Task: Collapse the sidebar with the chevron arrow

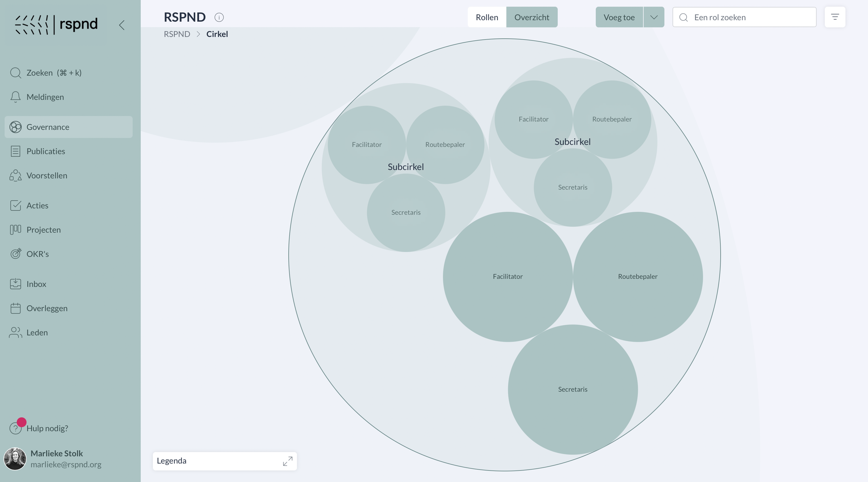Action: [122, 25]
